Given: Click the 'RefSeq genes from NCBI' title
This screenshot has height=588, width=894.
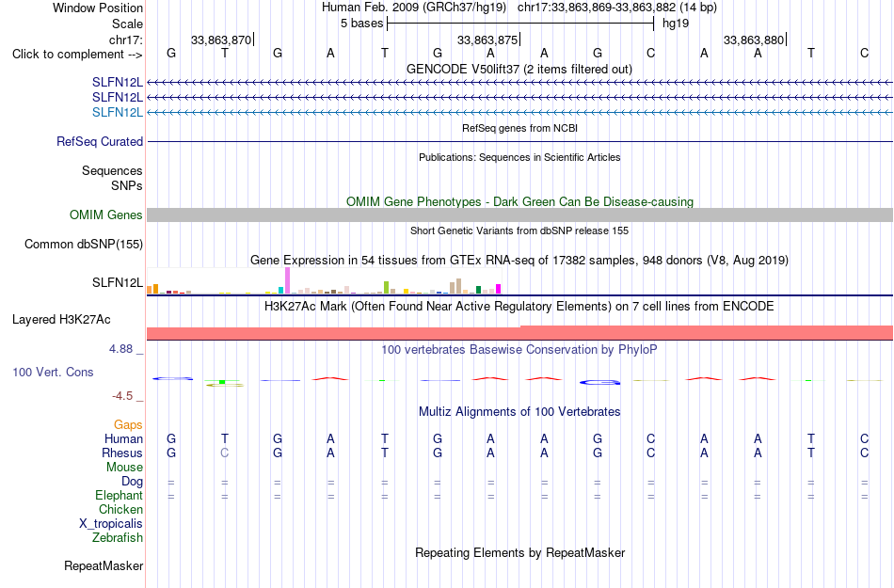Looking at the screenshot, I should click(x=519, y=128).
